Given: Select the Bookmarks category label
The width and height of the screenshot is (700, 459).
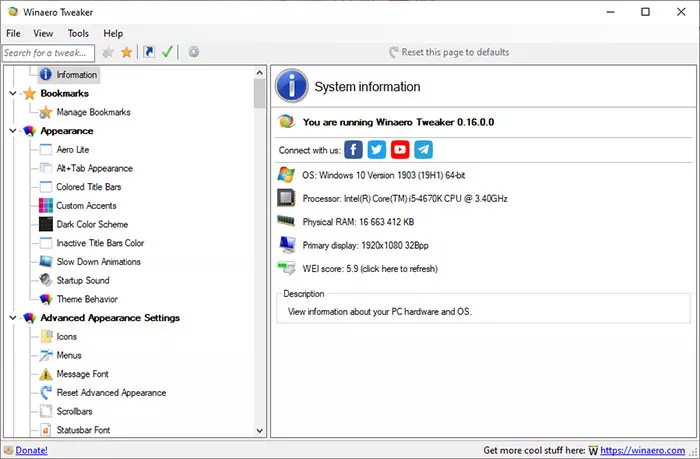Looking at the screenshot, I should point(65,93).
